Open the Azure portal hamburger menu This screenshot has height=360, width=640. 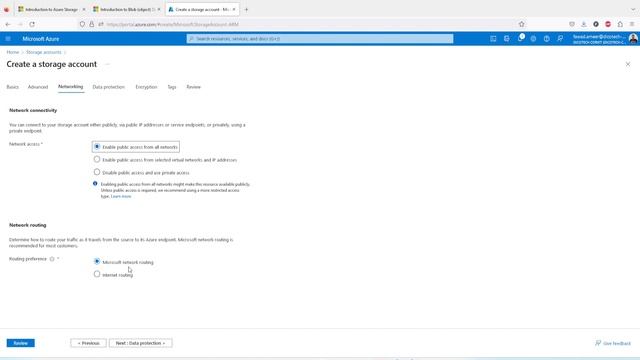click(8, 39)
